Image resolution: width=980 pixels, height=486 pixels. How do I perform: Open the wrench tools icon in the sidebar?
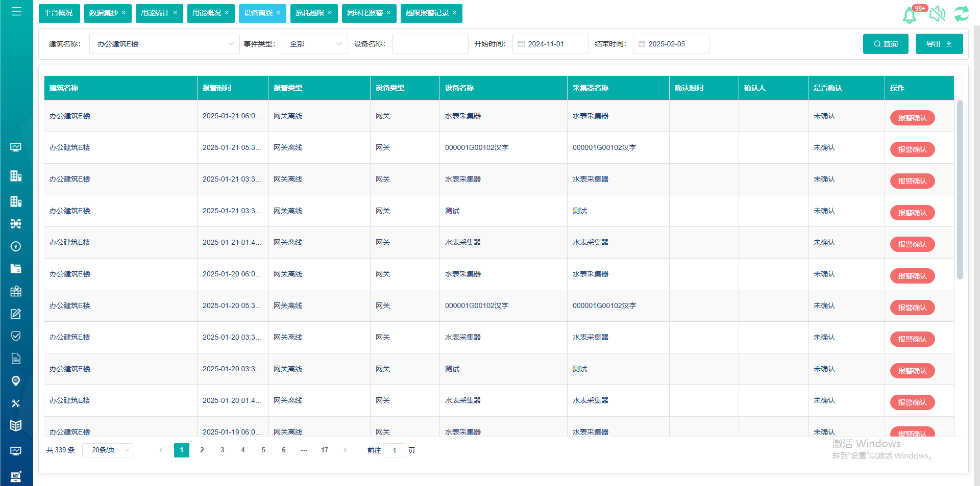point(16,403)
